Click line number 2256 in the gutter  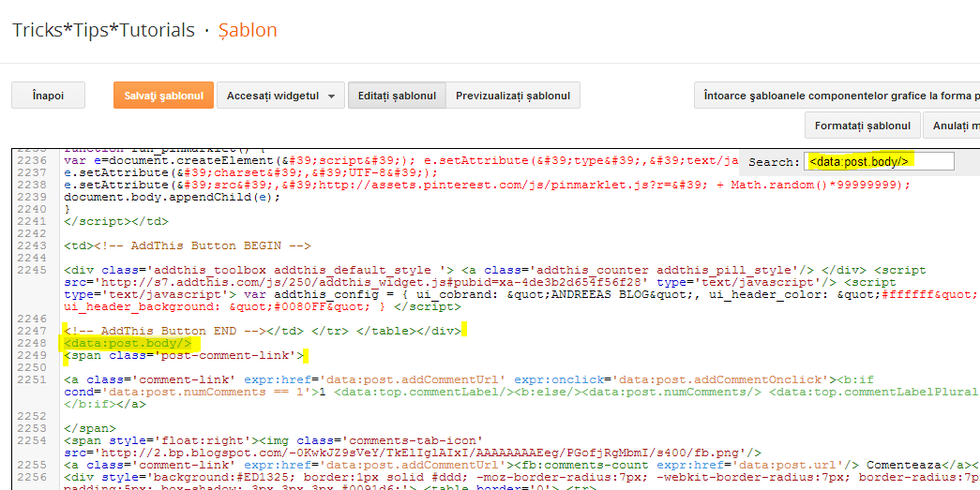click(32, 478)
